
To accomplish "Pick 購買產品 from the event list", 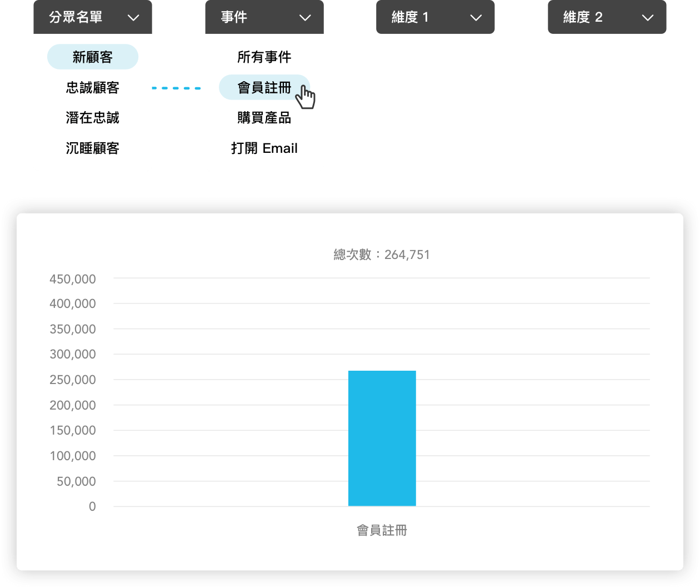I will (x=264, y=118).
